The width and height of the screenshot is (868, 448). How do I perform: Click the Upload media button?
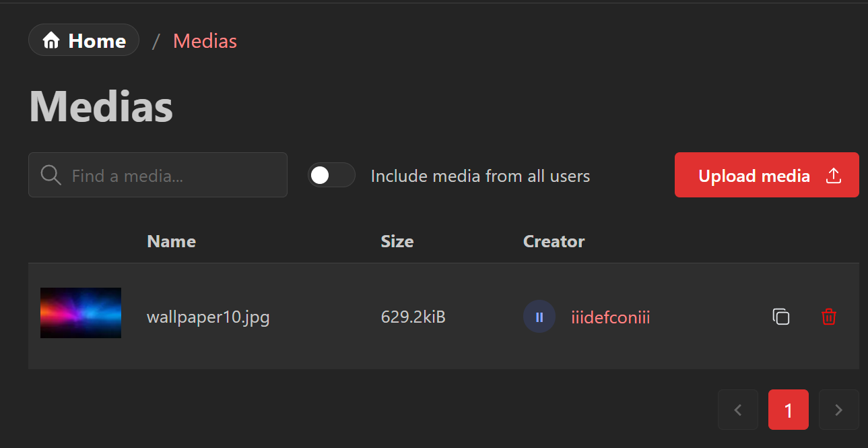point(766,175)
